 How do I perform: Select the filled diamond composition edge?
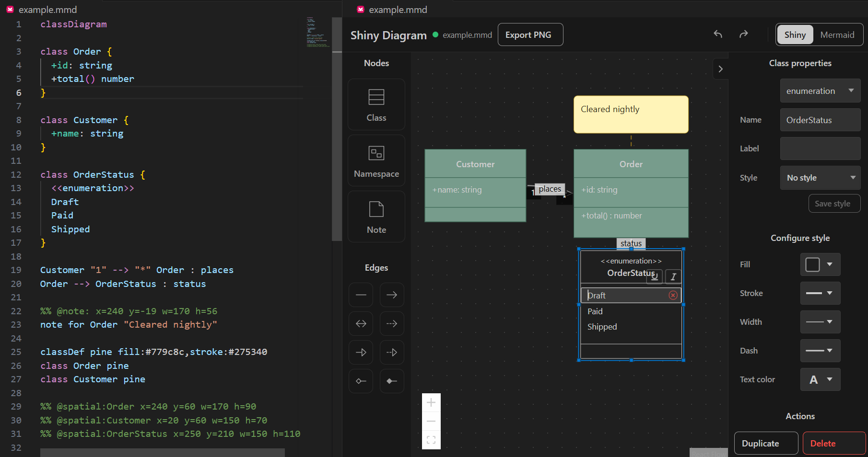coord(392,381)
